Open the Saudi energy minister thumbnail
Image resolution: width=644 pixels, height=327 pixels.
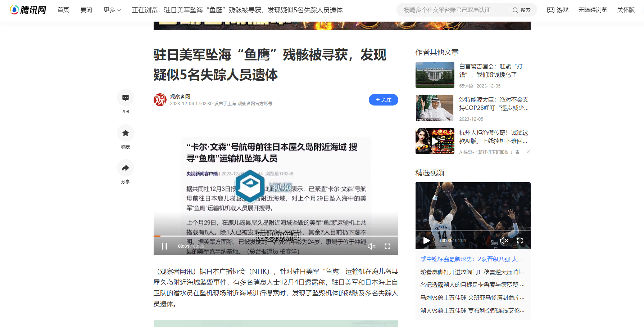tap(435, 108)
